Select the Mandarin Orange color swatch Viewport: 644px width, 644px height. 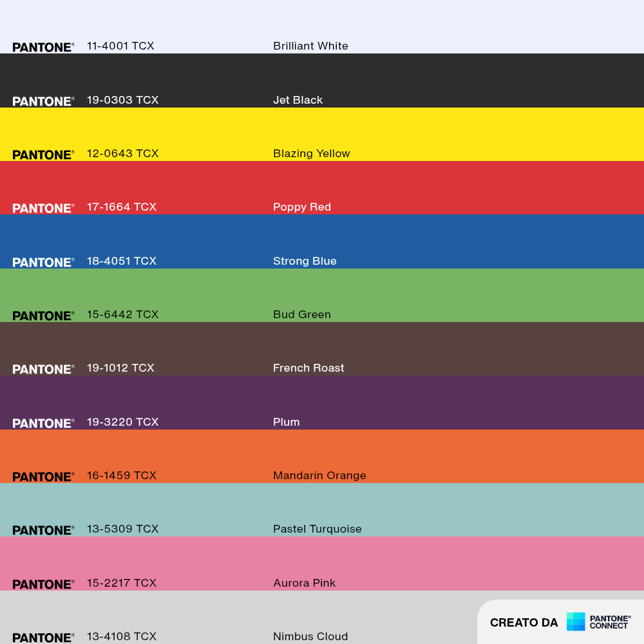pos(322,457)
